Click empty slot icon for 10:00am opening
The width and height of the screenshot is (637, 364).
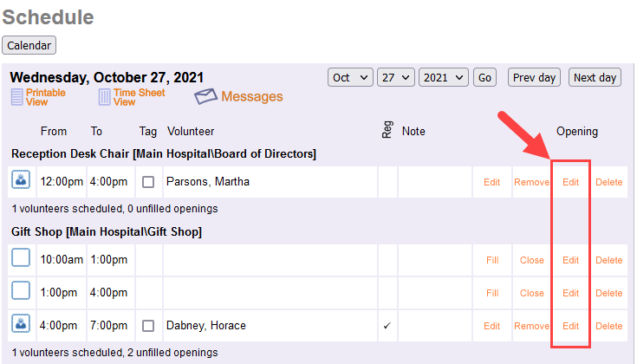click(x=21, y=259)
